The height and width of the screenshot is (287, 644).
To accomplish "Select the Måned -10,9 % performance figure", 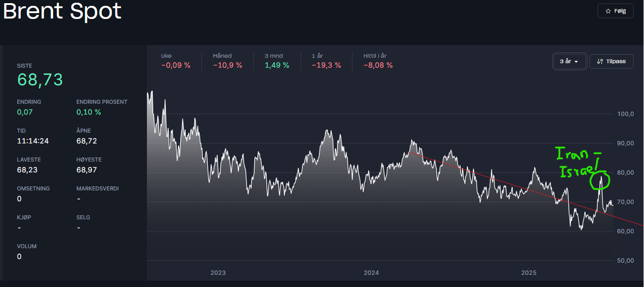I will pyautogui.click(x=228, y=61).
